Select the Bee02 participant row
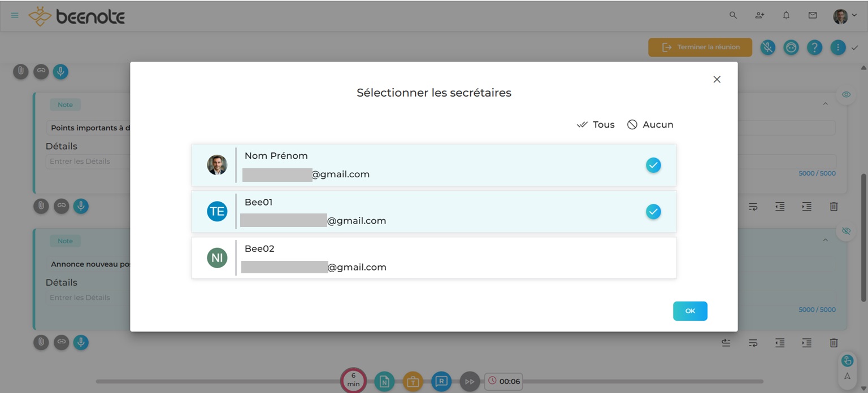This screenshot has height=393, width=868. coord(433,258)
